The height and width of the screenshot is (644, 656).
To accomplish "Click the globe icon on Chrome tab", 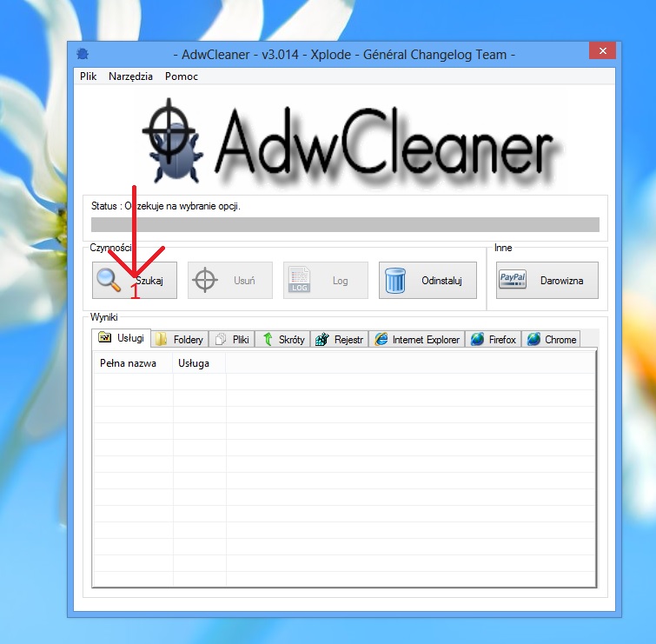I will click(x=533, y=339).
